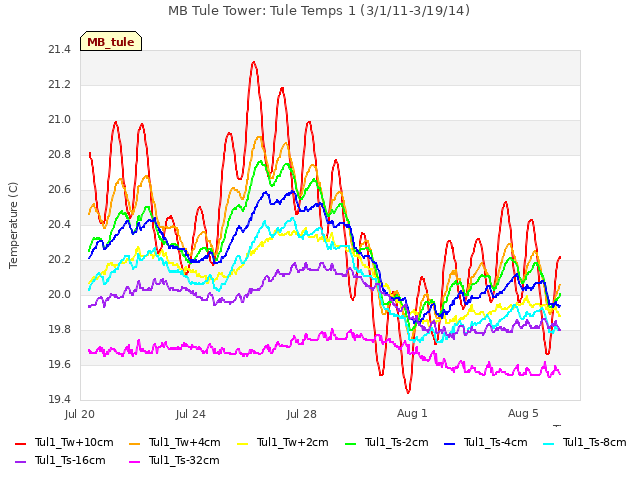Select the Tul1_Ts-16cm legend label
640x480 pixels.
point(70,460)
